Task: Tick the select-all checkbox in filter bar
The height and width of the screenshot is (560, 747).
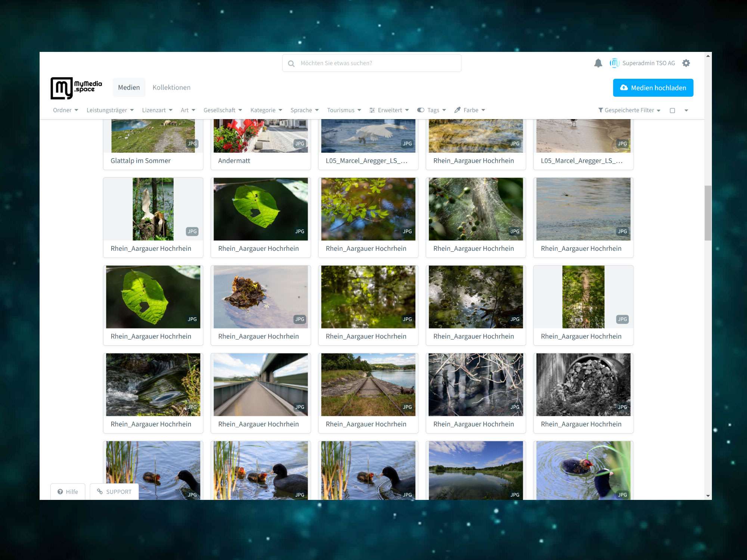Action: [x=672, y=111]
